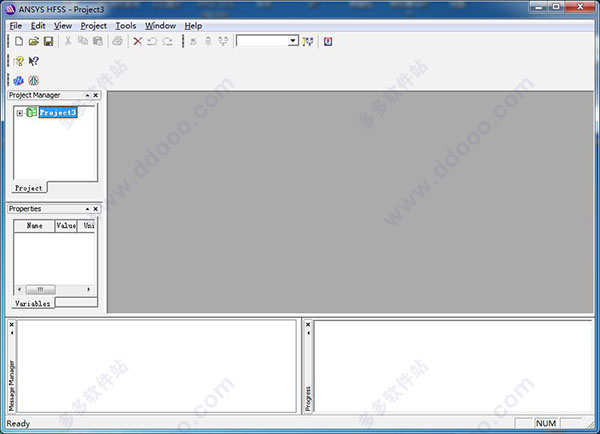Insert an HFSS-IE design with the round red icon
This screenshot has width=600, height=434.
[34, 81]
